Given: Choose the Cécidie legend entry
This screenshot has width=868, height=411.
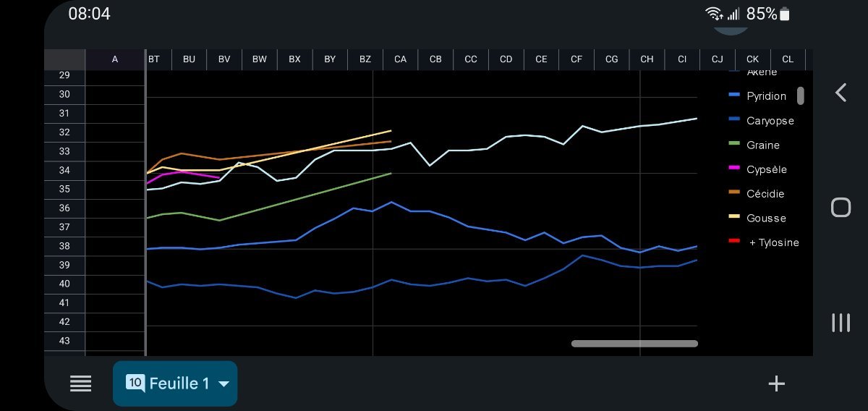Looking at the screenshot, I should point(765,194).
